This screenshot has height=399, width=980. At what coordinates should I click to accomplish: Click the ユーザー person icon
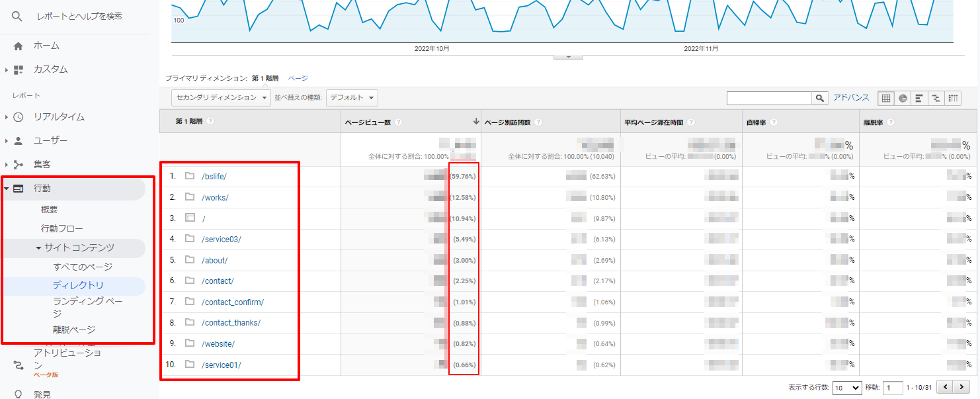tap(18, 141)
